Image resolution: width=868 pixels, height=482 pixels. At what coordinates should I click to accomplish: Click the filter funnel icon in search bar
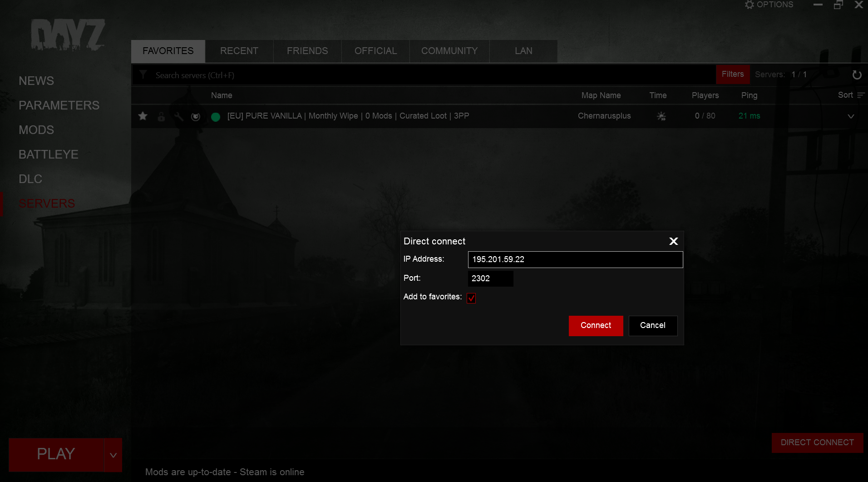143,75
